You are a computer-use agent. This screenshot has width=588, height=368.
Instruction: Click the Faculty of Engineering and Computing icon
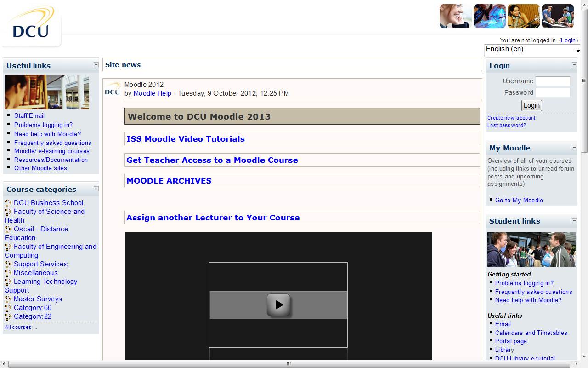tap(8, 247)
